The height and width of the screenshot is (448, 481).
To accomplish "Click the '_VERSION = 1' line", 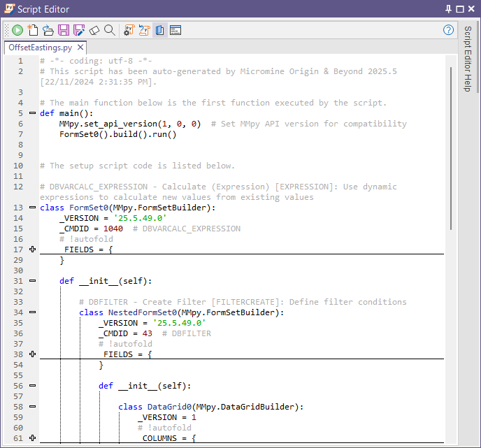I will [167, 417].
